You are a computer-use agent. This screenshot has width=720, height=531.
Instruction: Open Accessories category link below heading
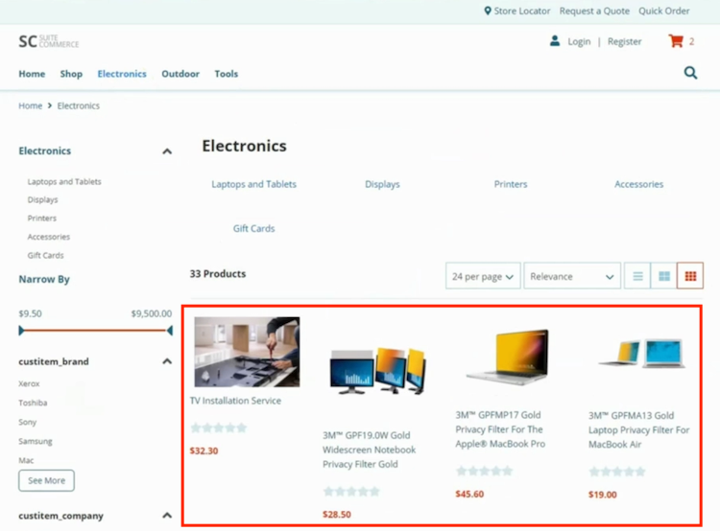coord(639,184)
